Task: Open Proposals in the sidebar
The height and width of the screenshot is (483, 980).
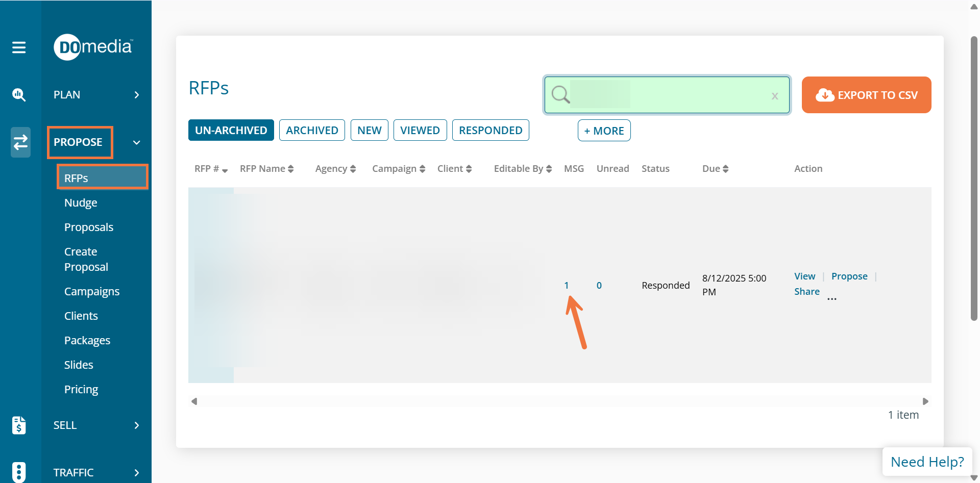Action: pos(89,227)
